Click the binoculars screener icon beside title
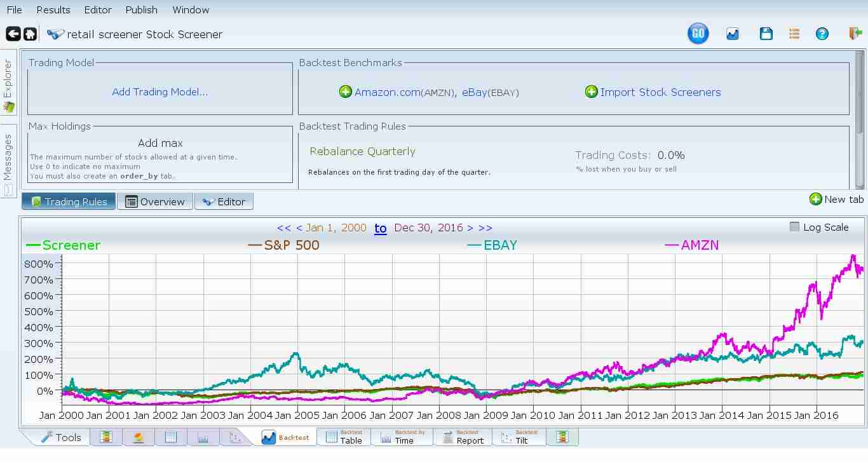The image size is (868, 462). pos(56,34)
